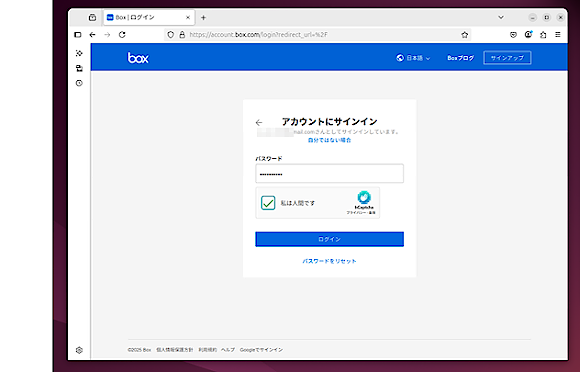
Task: Toggle the 私は人間です captcha checkbox
Action: tap(268, 203)
